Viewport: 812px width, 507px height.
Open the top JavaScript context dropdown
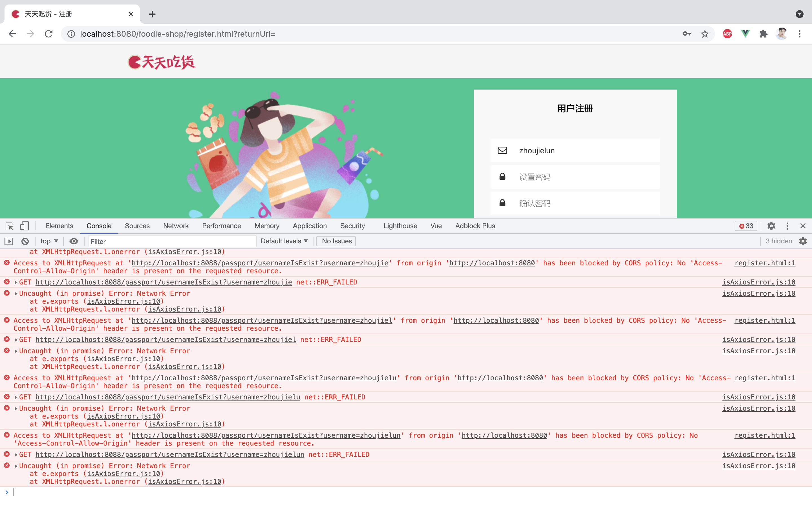click(x=49, y=241)
